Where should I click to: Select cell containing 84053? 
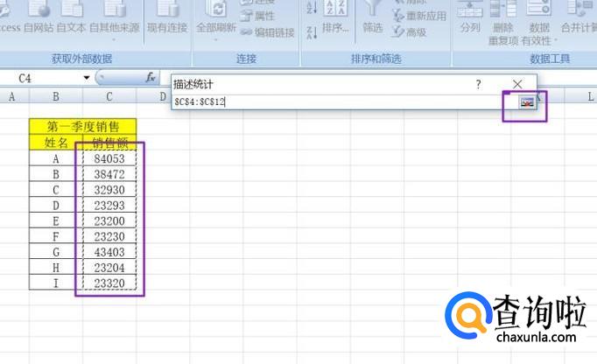(x=109, y=158)
